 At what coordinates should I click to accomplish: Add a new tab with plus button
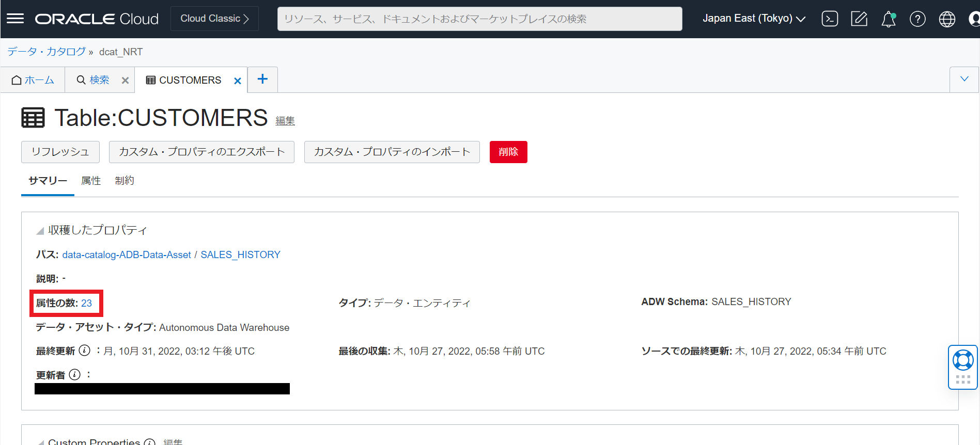pyautogui.click(x=262, y=79)
